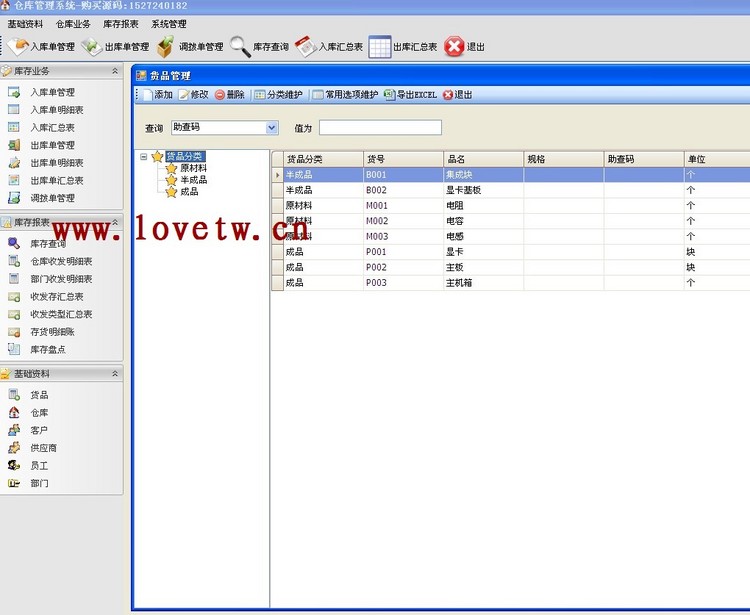The width and height of the screenshot is (750, 615).
Task: Click the row selector for B001
Action: [x=277, y=175]
